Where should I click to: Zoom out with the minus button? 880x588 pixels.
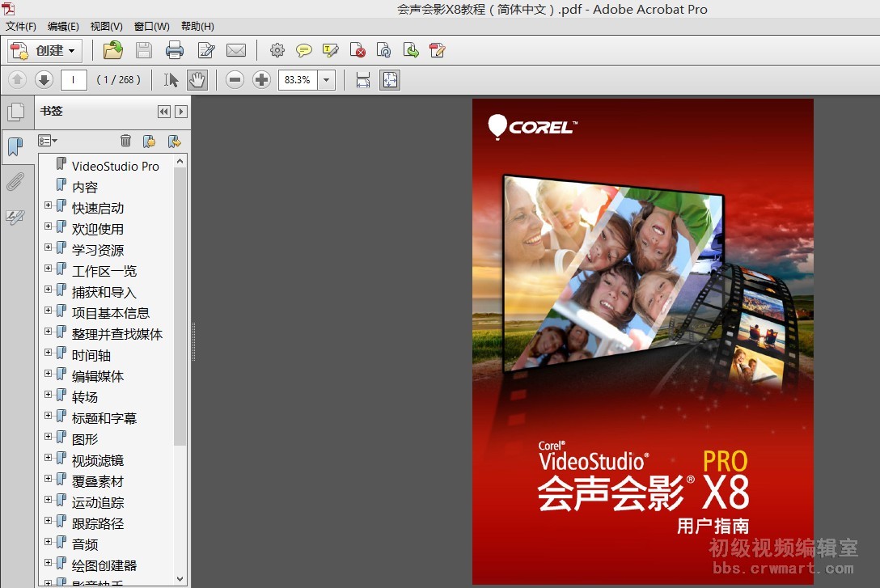tap(235, 80)
